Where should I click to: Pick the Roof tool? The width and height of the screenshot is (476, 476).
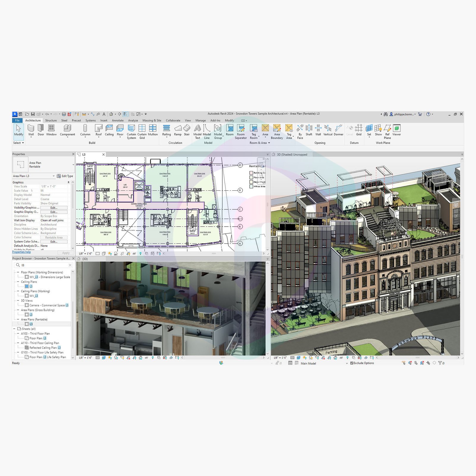pyautogui.click(x=98, y=131)
